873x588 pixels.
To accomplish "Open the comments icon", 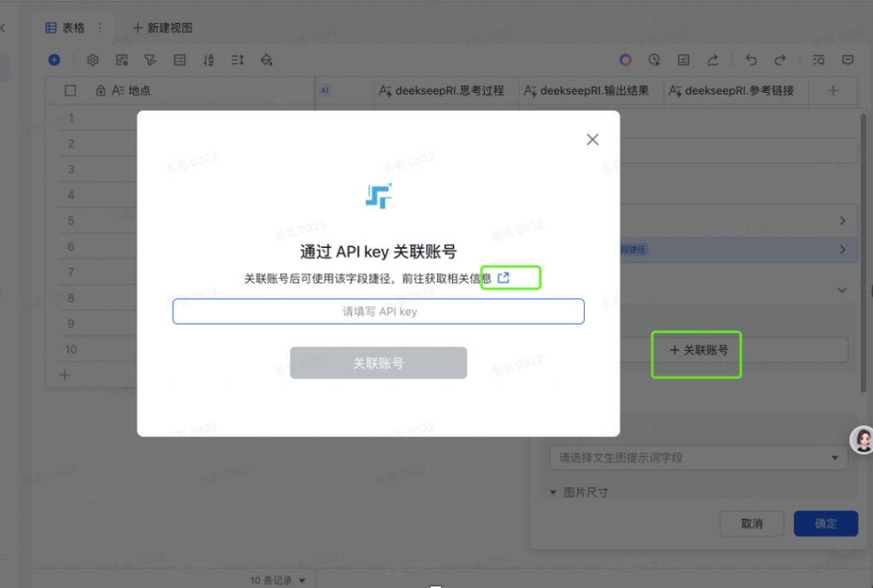I will [x=847, y=60].
